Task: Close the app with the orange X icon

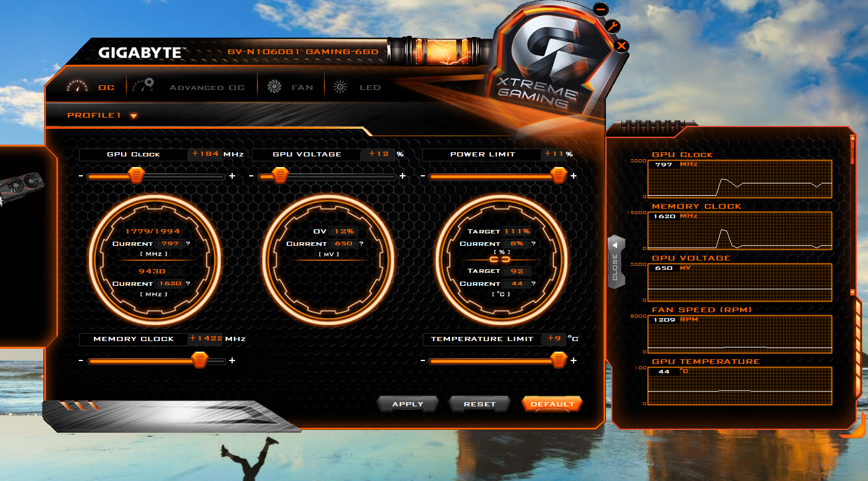Action: 622,46
